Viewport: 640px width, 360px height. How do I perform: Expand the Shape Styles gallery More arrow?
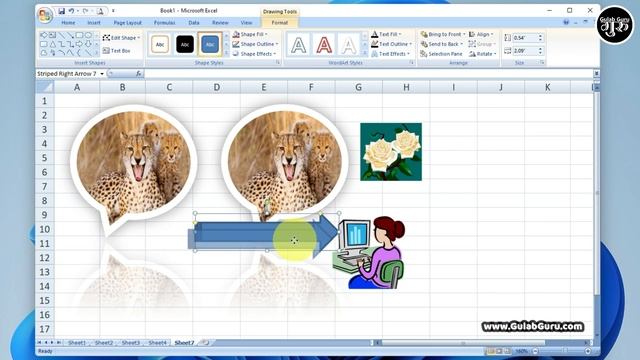point(227,53)
